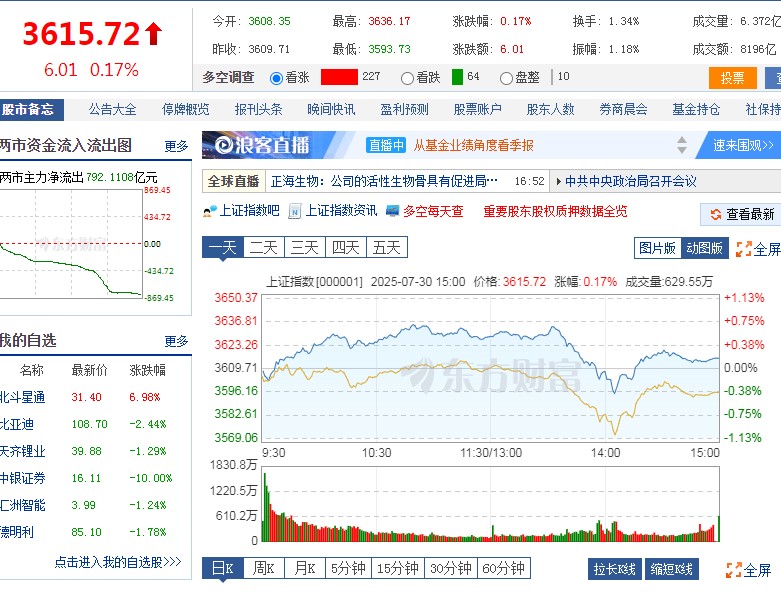The image size is (781, 593).
Task: Open 中共中央政治局召开会议 headline
Action: 631,181
